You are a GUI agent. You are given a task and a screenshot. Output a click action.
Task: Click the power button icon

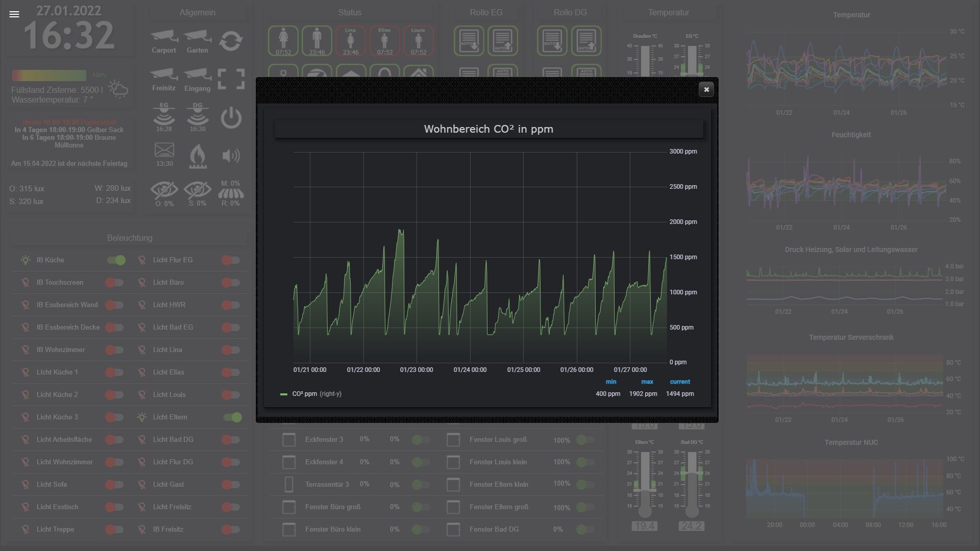[231, 118]
